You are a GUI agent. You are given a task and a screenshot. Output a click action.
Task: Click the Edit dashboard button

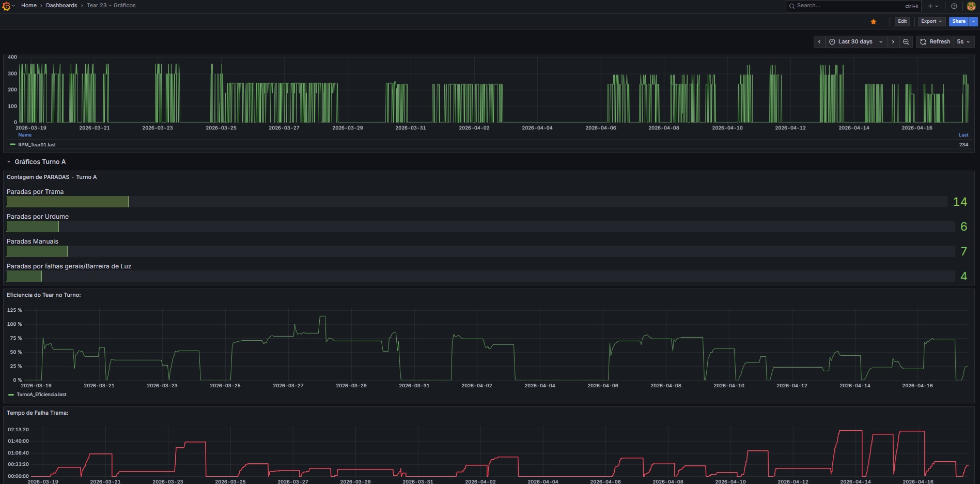point(902,22)
